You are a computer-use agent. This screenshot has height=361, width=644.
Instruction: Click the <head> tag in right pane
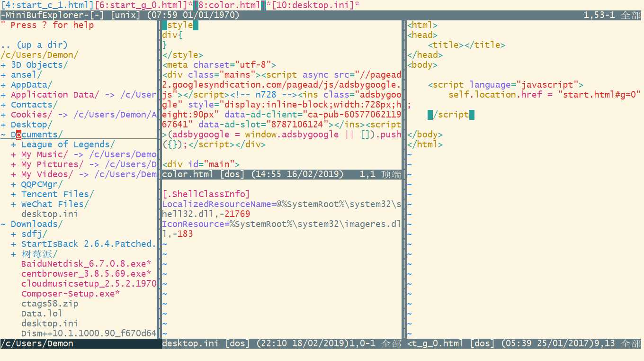(x=422, y=35)
